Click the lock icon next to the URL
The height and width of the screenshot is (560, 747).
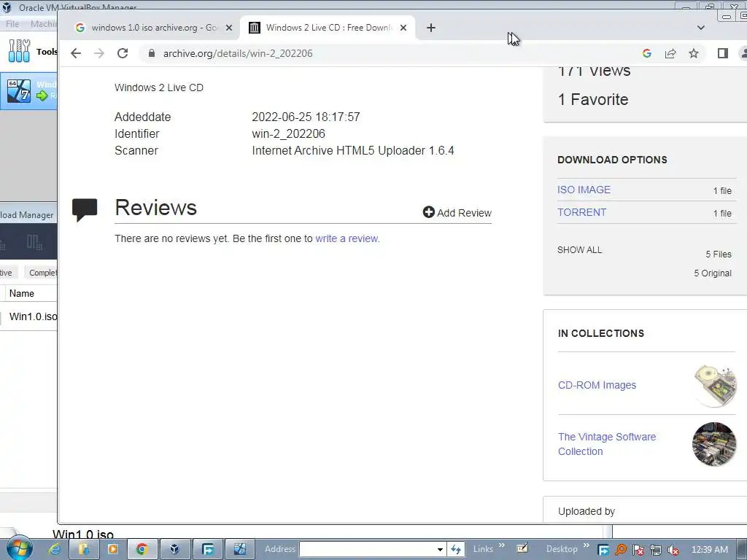tap(152, 53)
